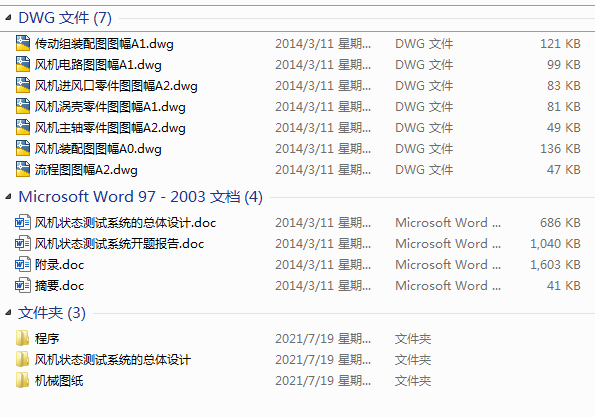Click the DWG 文件 type of 流程图图幅A2.dwg

tap(424, 170)
